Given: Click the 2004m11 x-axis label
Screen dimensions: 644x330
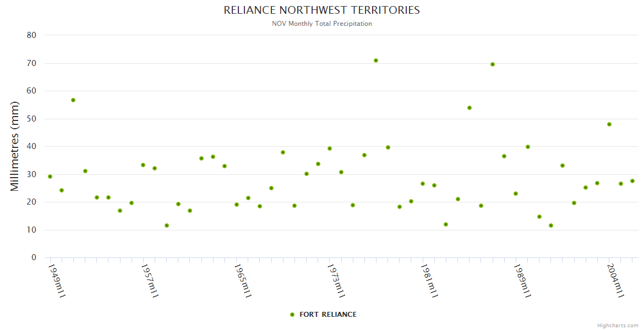Looking at the screenshot, I should pos(615,280).
